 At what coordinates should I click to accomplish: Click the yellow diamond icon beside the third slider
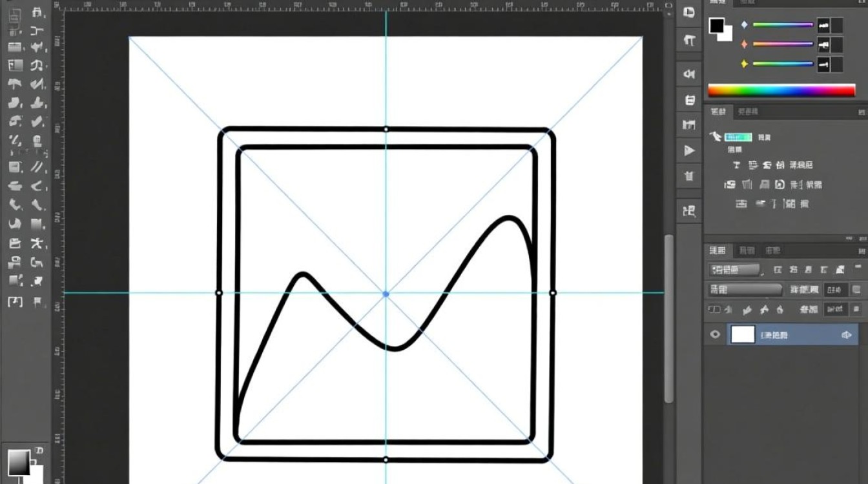[744, 64]
